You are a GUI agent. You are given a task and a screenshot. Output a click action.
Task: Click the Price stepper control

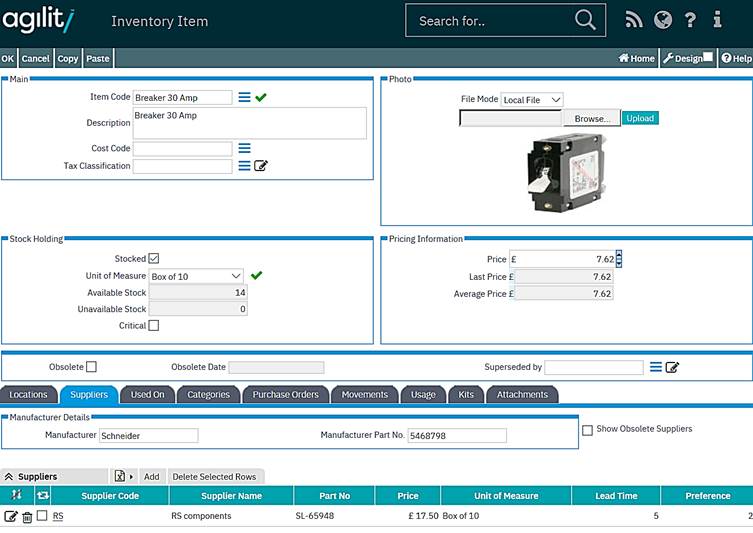click(x=619, y=259)
